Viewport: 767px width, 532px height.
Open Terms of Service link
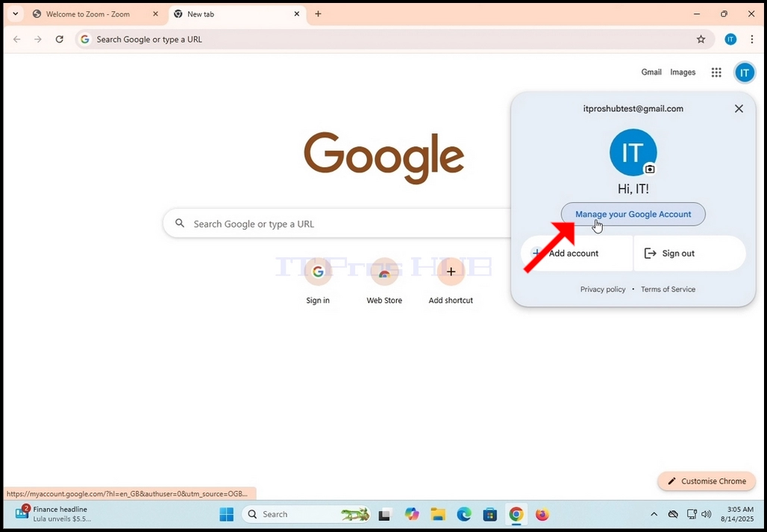668,289
